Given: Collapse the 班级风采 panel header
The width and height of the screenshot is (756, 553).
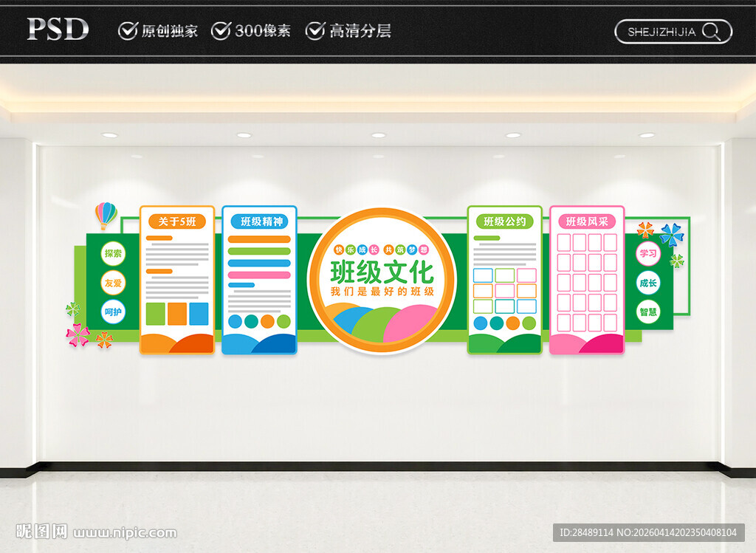Looking at the screenshot, I should [x=586, y=220].
